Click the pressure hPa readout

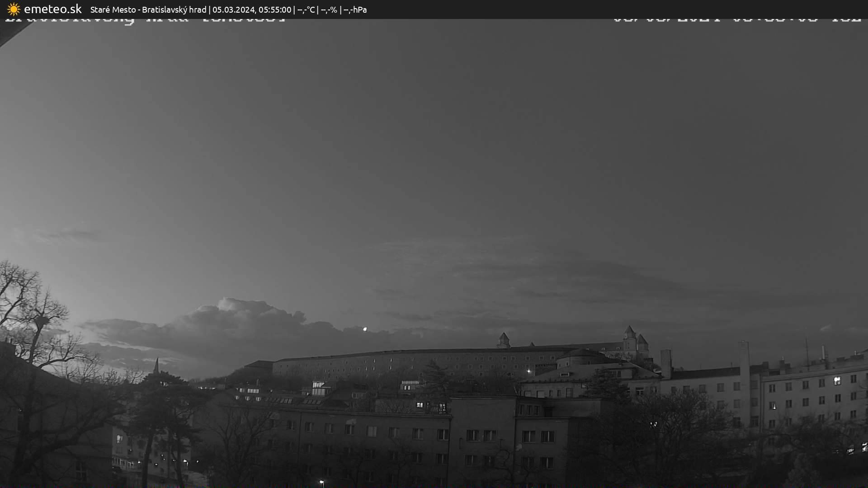[x=355, y=9]
